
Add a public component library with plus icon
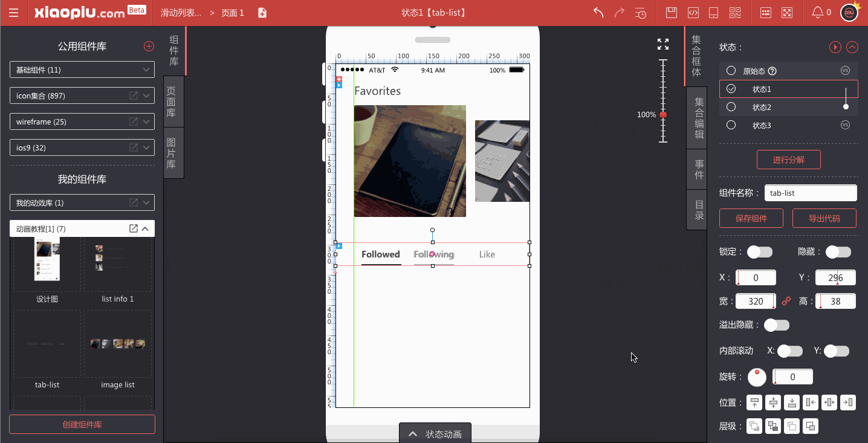[x=149, y=47]
